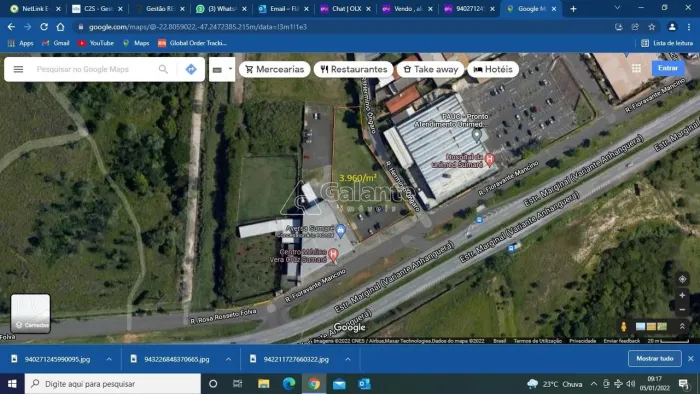Bookmark this page with the star icon
700x394 pixels.
tap(652, 27)
